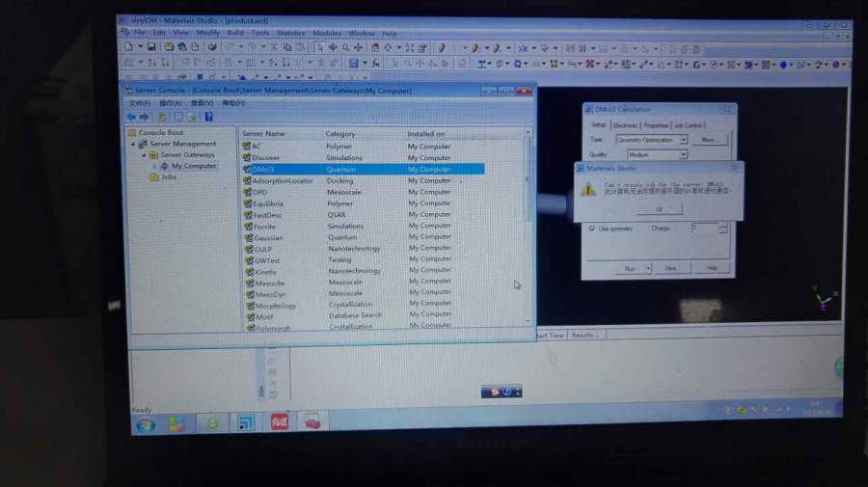Collapse the Server Management tree node
Image resolution: width=868 pixels, height=487 pixels.
[133, 144]
